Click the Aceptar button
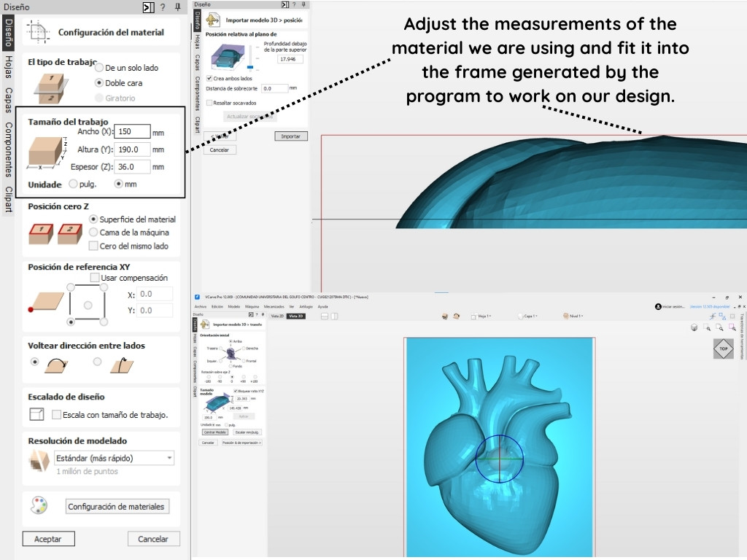Viewport: 747px width, 560px height. (x=48, y=539)
